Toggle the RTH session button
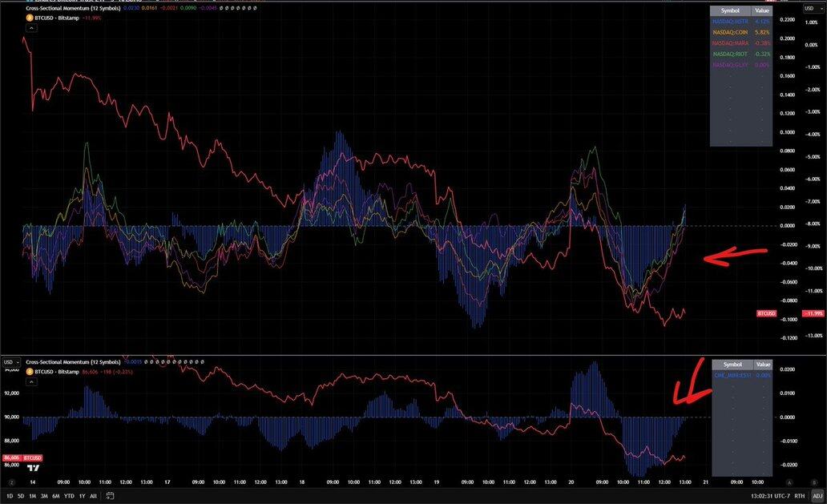 tap(800, 497)
